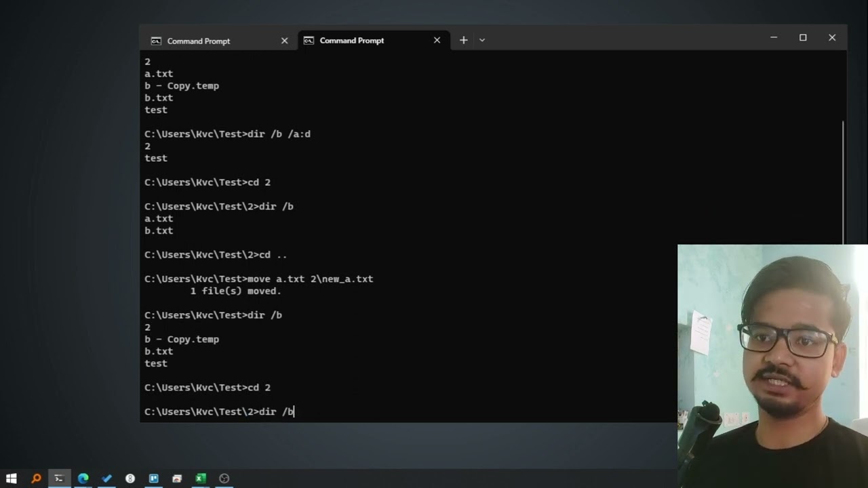
Task: Click the webcam video overlay
Action: (772, 366)
